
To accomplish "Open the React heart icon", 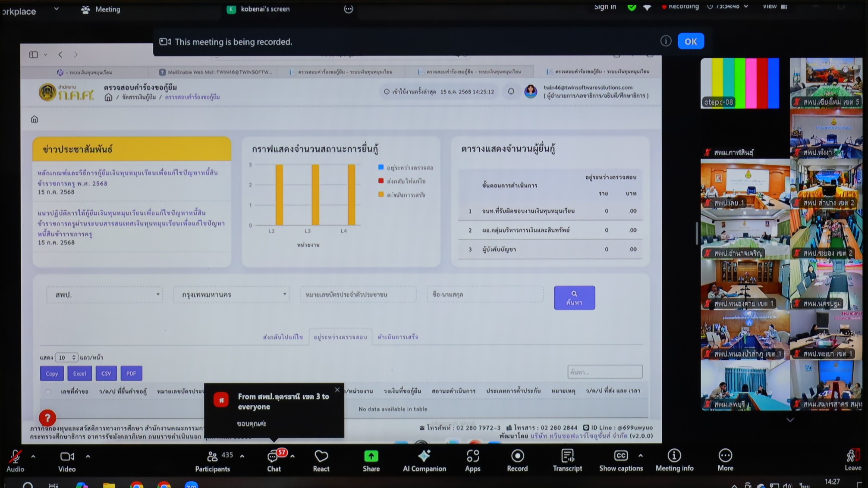I will point(321,456).
